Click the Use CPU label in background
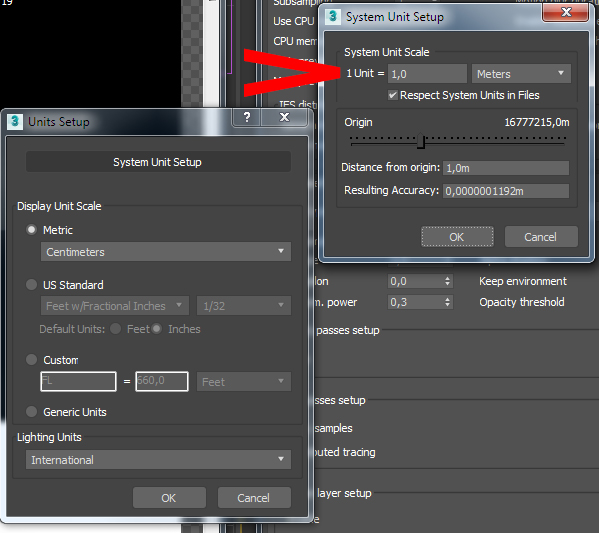Image resolution: width=599 pixels, height=533 pixels. [294, 21]
